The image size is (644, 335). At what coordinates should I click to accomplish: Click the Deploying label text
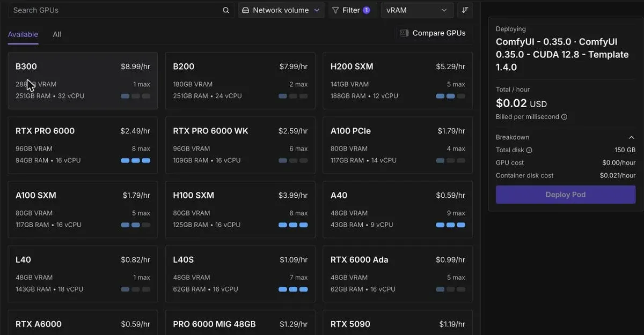pyautogui.click(x=511, y=29)
